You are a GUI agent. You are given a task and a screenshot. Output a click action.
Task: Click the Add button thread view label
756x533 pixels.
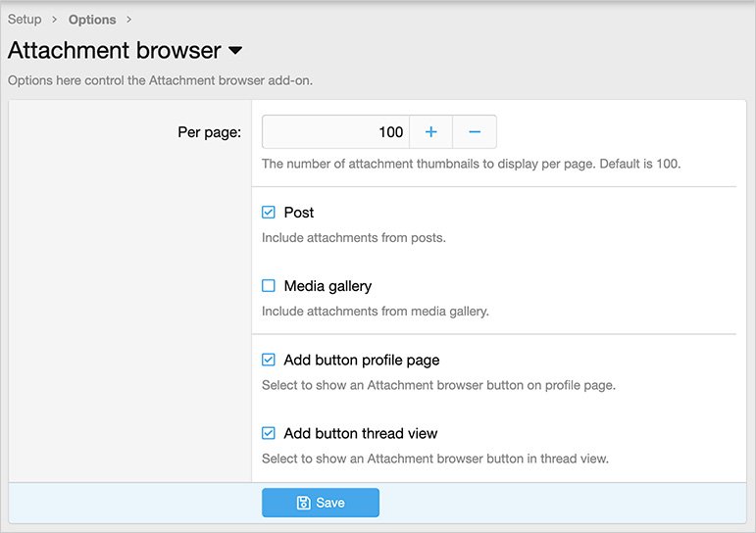tap(360, 433)
